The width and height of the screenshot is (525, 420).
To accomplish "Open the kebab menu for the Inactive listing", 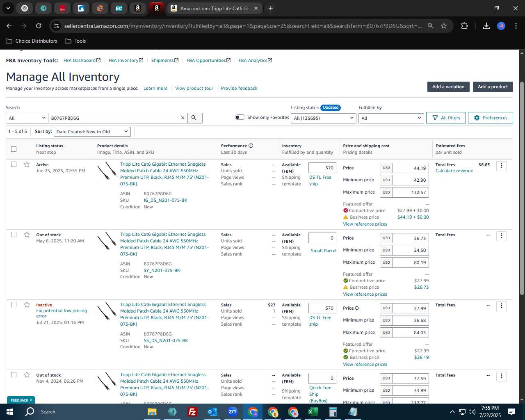I will (501, 306).
